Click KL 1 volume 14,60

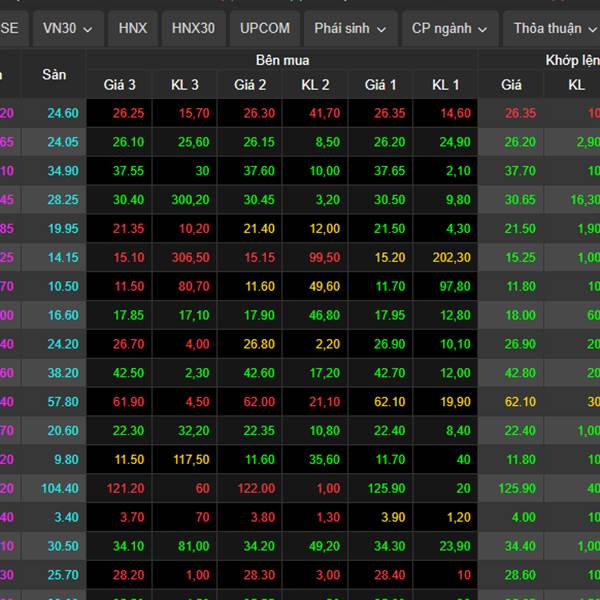(455, 113)
